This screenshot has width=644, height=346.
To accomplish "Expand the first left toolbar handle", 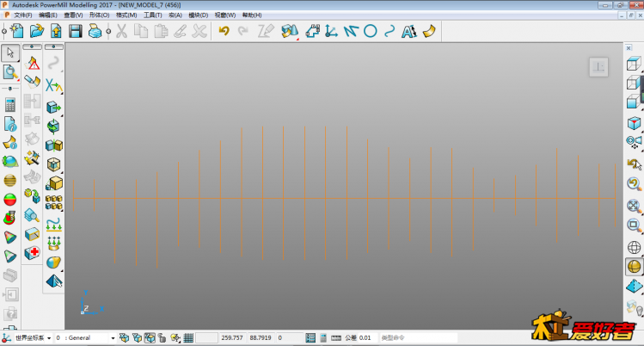I will [x=10, y=89].
